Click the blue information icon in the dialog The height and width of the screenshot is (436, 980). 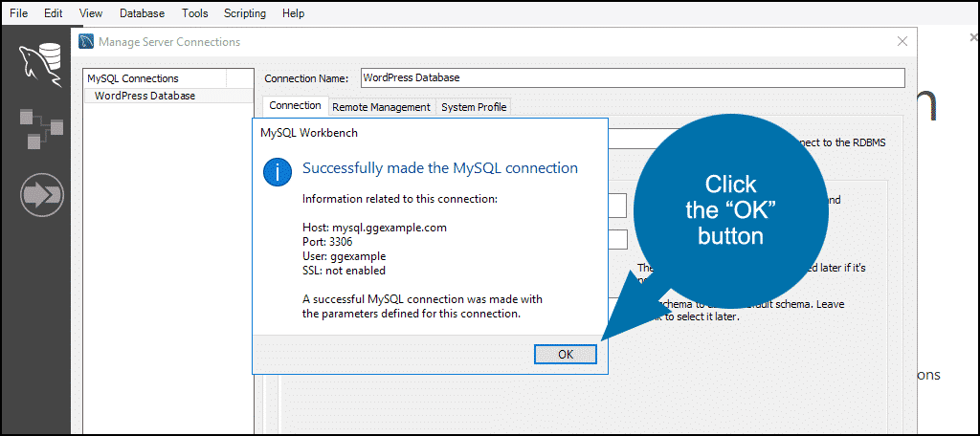278,171
